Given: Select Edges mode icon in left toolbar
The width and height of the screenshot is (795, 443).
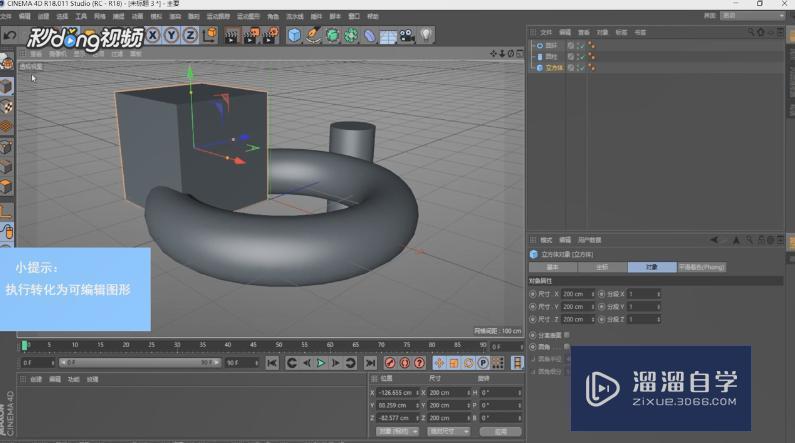Looking at the screenshot, I should click(7, 167).
